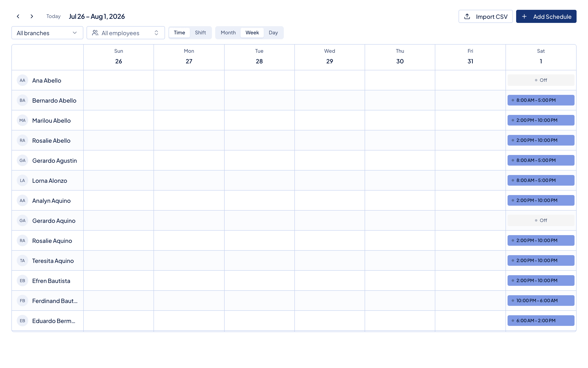Jump to Today

tap(53, 16)
